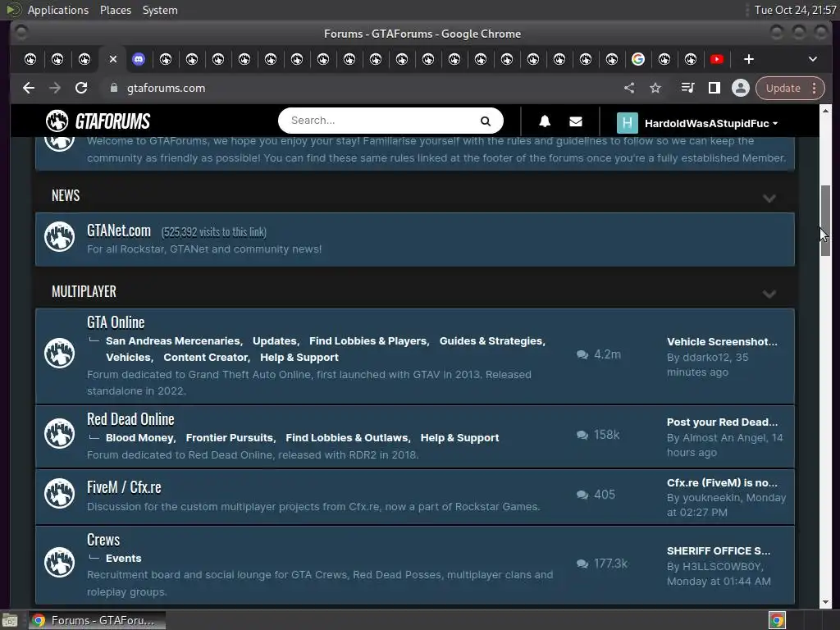Click the FiveM / Cfx.re forum icon
The image size is (840, 630).
[x=59, y=493]
